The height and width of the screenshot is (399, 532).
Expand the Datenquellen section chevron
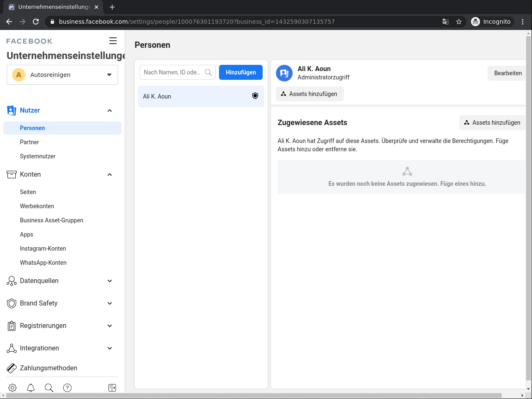(110, 281)
